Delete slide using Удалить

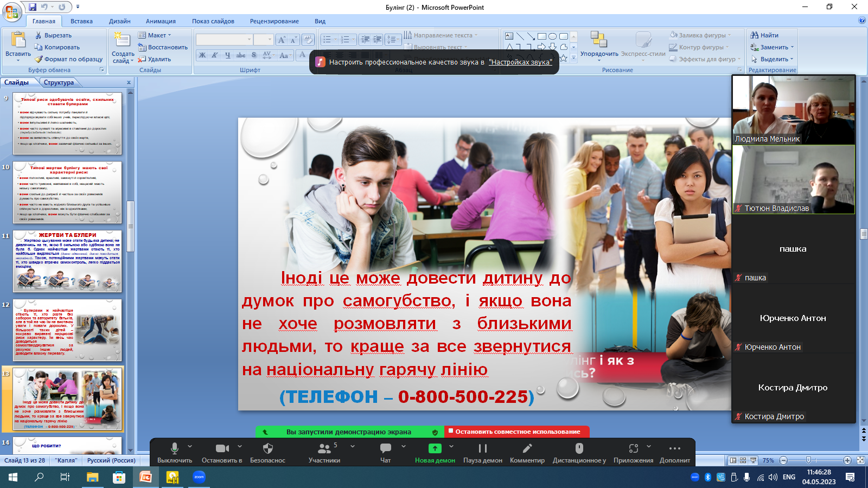click(x=155, y=59)
